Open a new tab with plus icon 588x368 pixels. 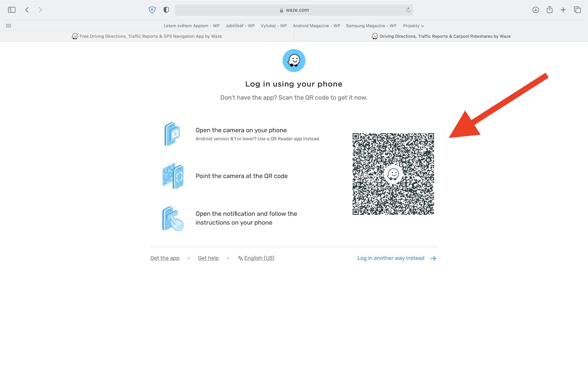563,10
